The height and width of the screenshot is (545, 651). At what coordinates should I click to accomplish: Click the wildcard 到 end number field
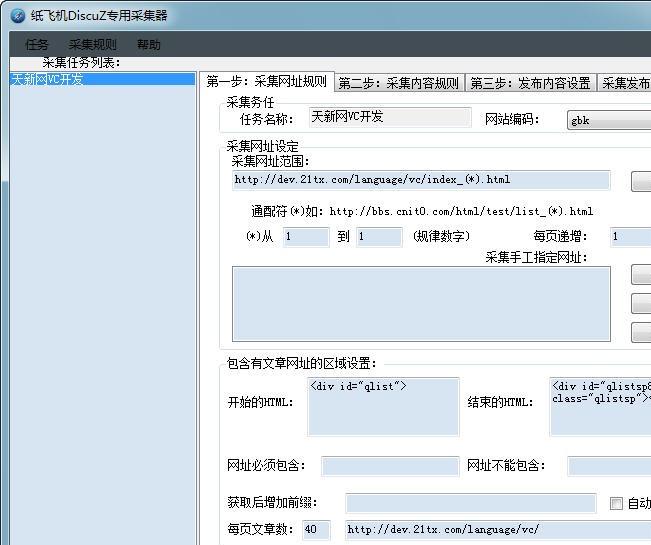coord(378,237)
